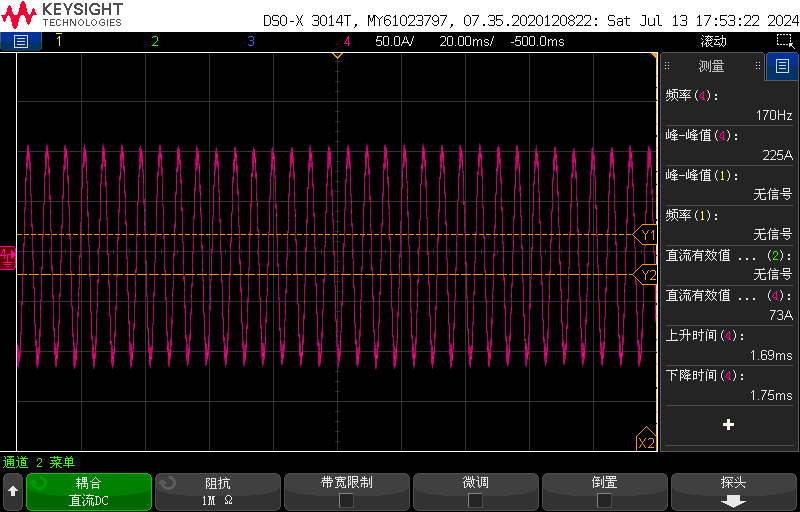Select the 直流有效值 (4) measurement of 73A
The height and width of the screenshot is (512, 800).
click(x=729, y=305)
